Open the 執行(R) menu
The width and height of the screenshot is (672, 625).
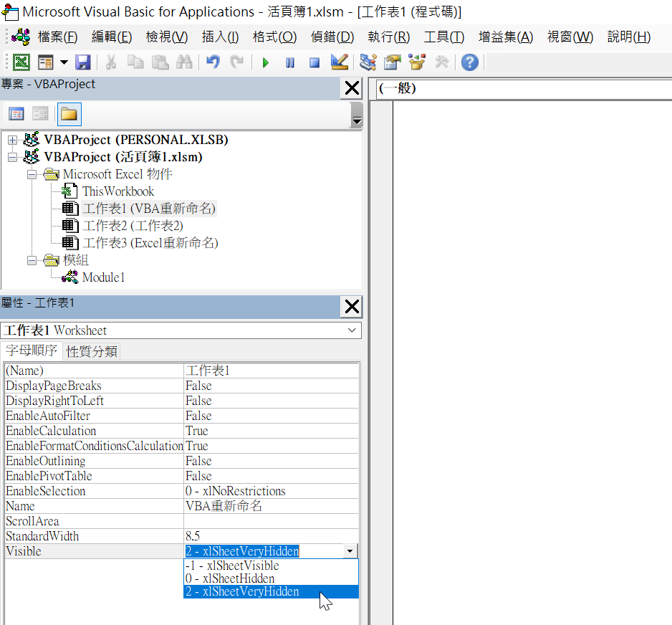tap(389, 37)
